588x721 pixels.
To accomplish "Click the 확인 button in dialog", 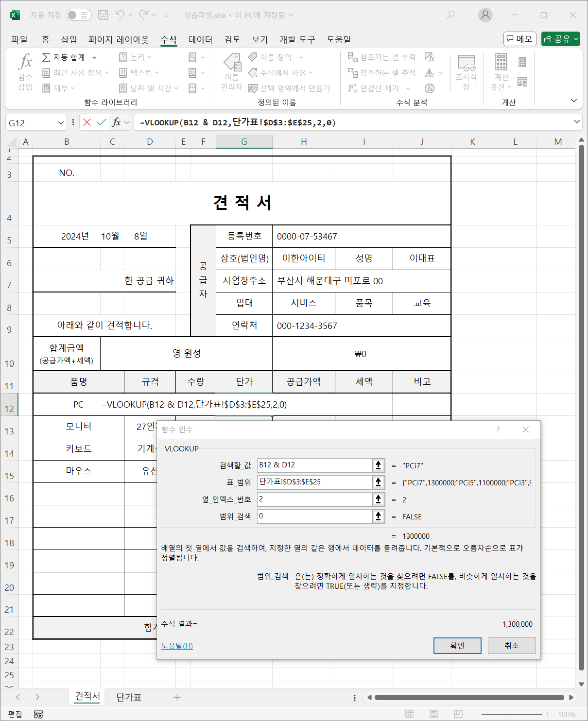I will coord(457,646).
